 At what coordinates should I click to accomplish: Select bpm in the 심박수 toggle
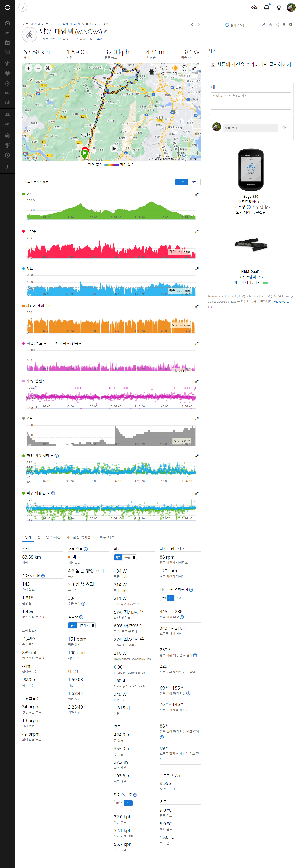click(72, 625)
